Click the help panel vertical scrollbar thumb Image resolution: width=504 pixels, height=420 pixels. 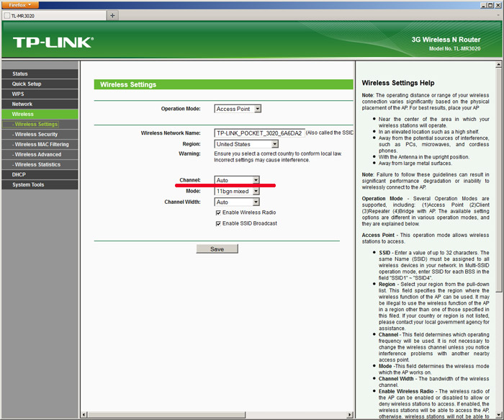point(498,180)
